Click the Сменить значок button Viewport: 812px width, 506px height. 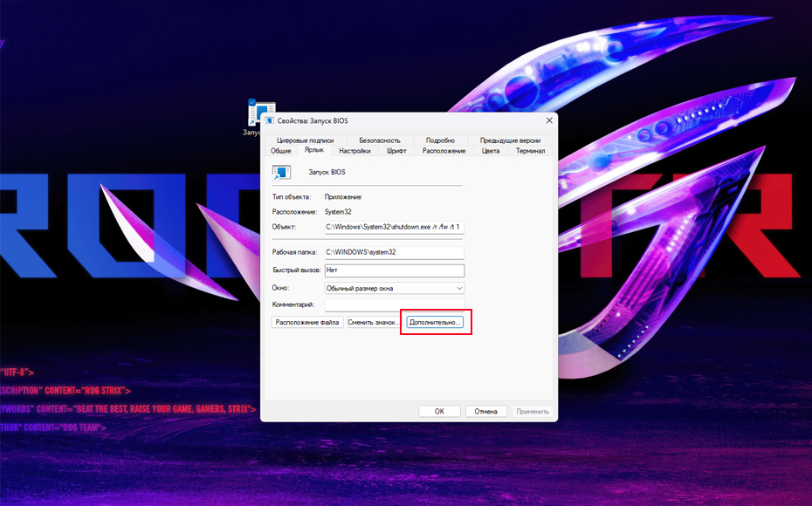(374, 322)
